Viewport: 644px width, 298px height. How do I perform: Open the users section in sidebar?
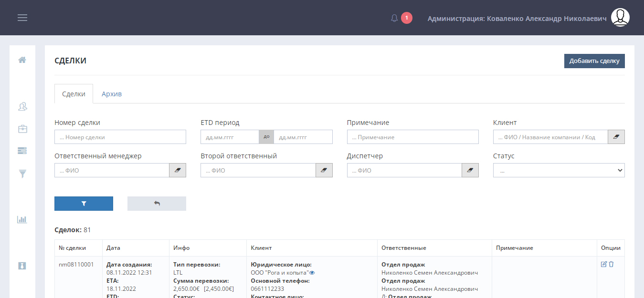point(22,106)
